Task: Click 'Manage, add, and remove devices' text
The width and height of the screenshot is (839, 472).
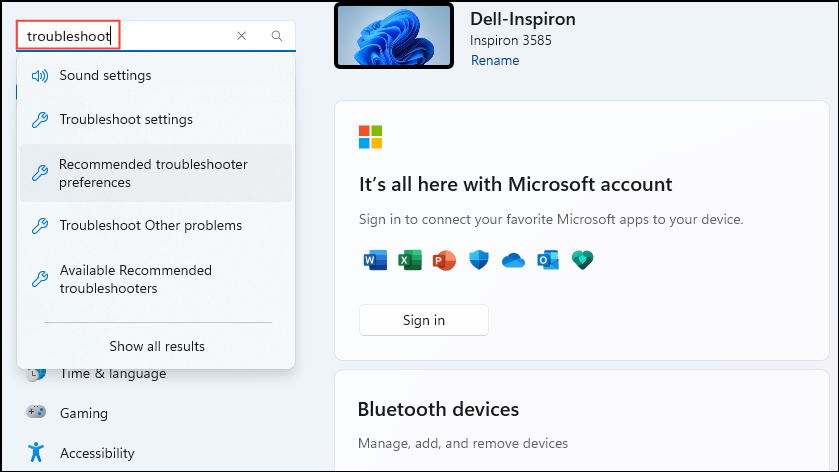Action: [x=463, y=443]
